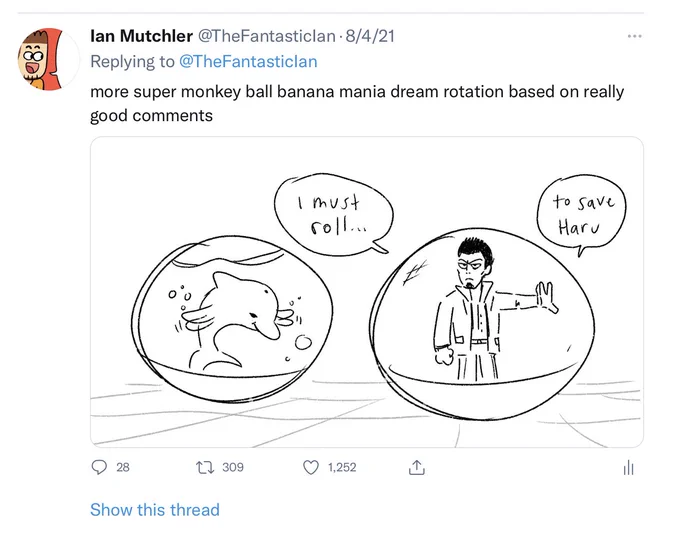Click the "I must roll..." speech bubble in image
The width and height of the screenshot is (680, 536).
333,215
